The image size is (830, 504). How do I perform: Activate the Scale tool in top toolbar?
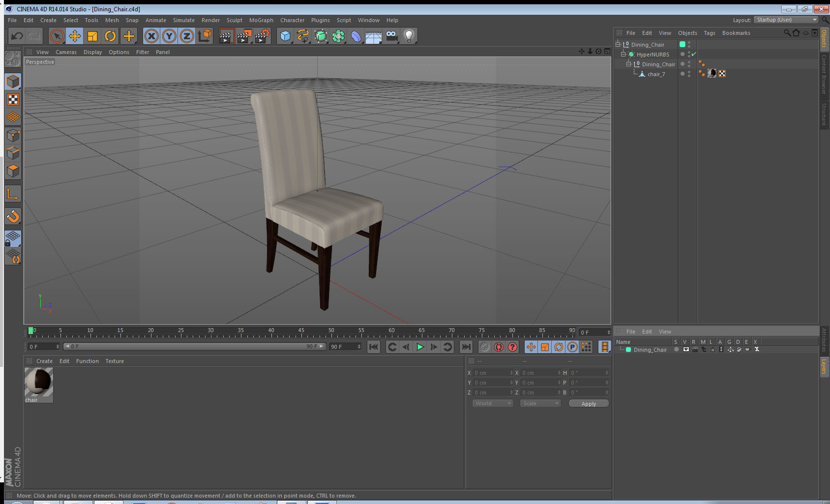click(x=92, y=36)
